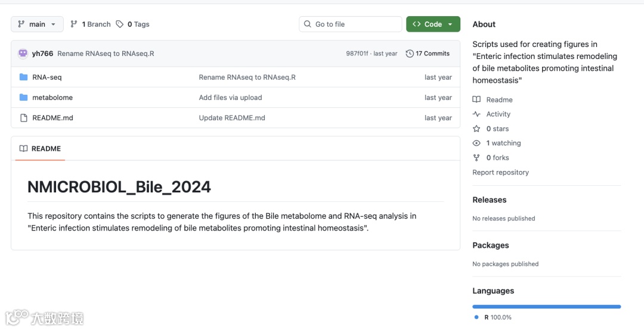Click the RNA-seq folder icon
644x330 pixels.
24,77
